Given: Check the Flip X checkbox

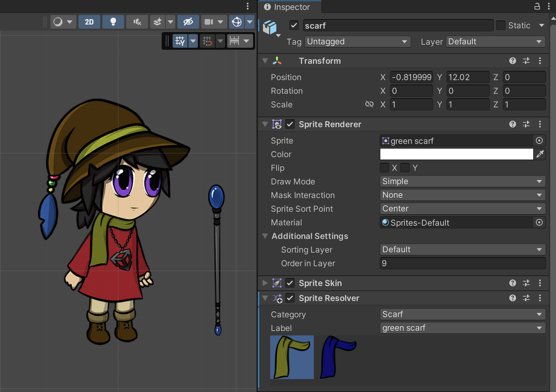Looking at the screenshot, I should (384, 168).
